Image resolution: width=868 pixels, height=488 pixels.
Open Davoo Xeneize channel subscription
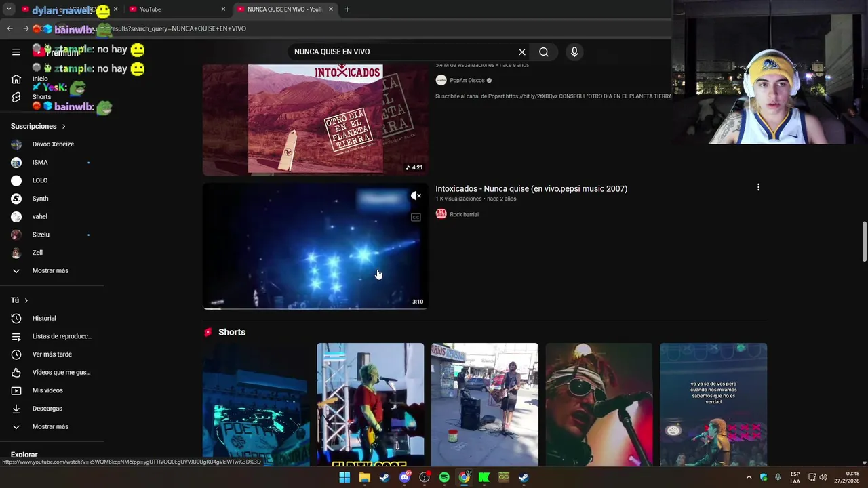pos(52,144)
